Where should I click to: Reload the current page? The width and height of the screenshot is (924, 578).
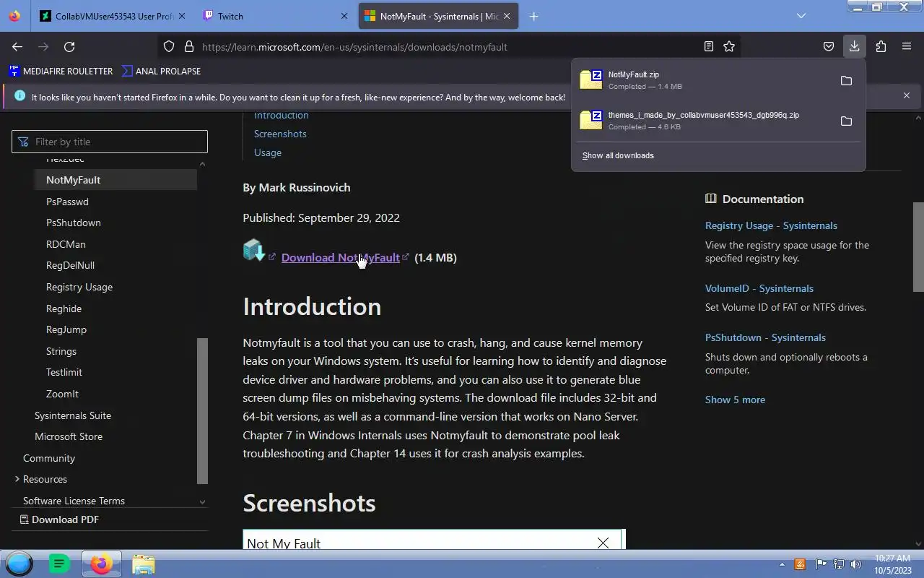click(69, 47)
